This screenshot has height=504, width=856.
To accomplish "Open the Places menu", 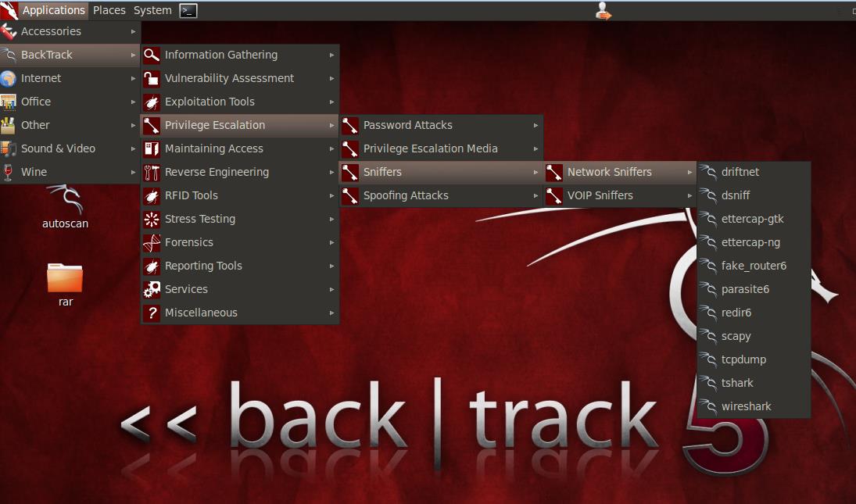I will [109, 10].
